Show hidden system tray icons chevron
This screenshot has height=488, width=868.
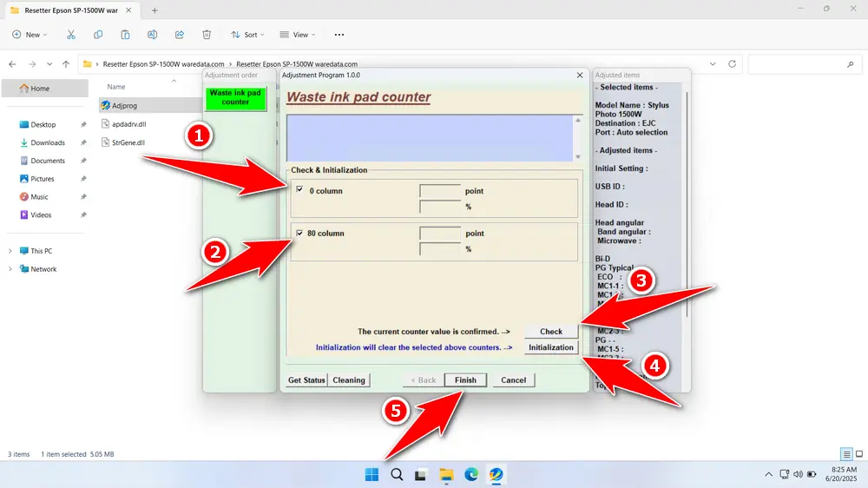click(768, 475)
